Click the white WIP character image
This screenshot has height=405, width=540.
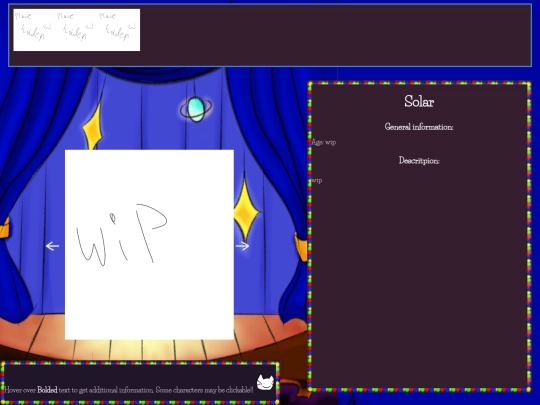(149, 245)
